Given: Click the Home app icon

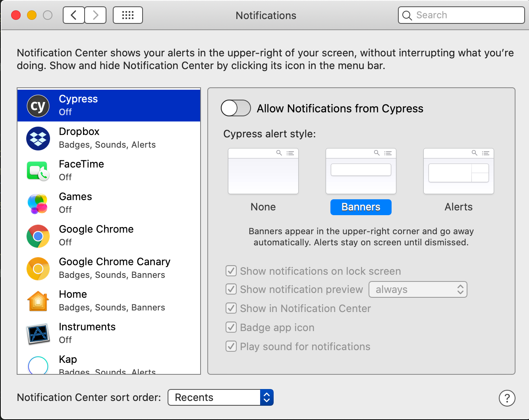Looking at the screenshot, I should pyautogui.click(x=38, y=301).
